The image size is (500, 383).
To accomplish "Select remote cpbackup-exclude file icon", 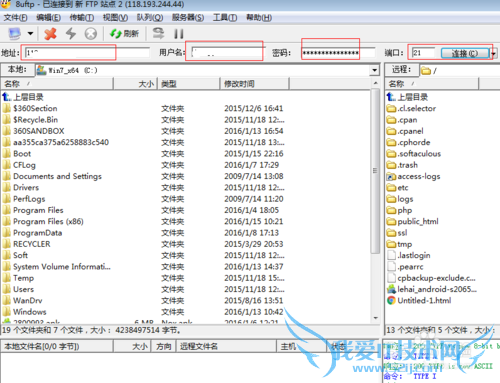I will coord(391,278).
